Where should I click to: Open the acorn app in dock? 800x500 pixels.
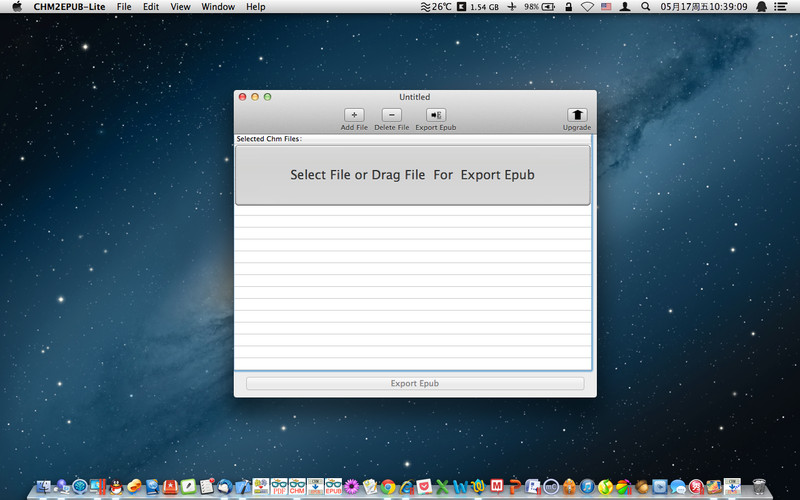[x=641, y=487]
